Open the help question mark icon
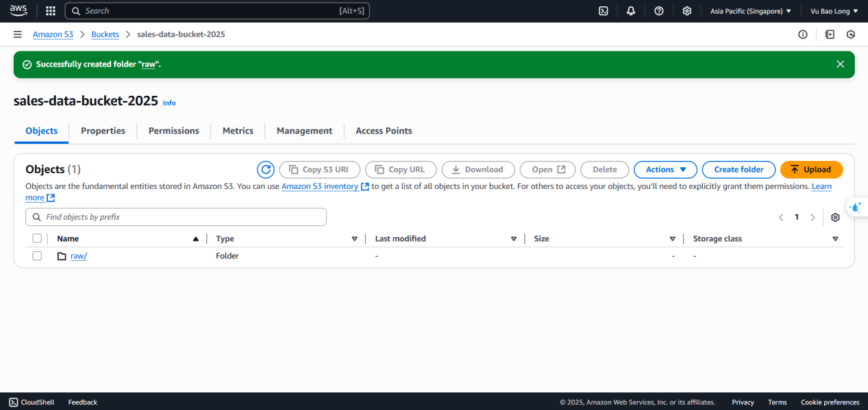 tap(659, 11)
